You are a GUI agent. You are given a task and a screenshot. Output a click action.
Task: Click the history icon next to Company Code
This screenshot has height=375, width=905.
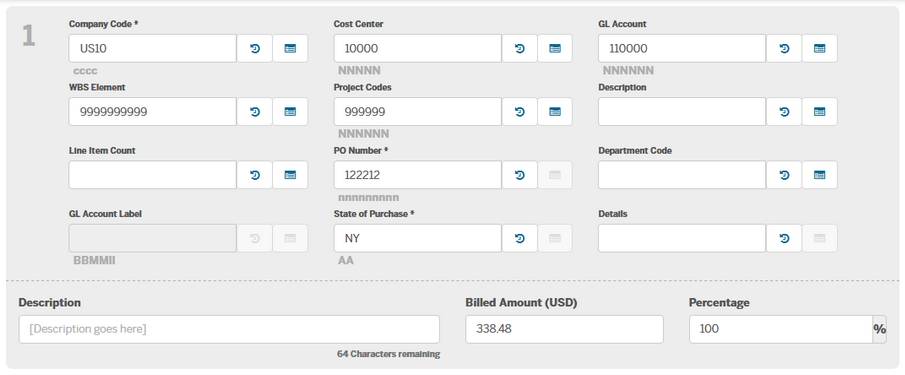point(255,48)
